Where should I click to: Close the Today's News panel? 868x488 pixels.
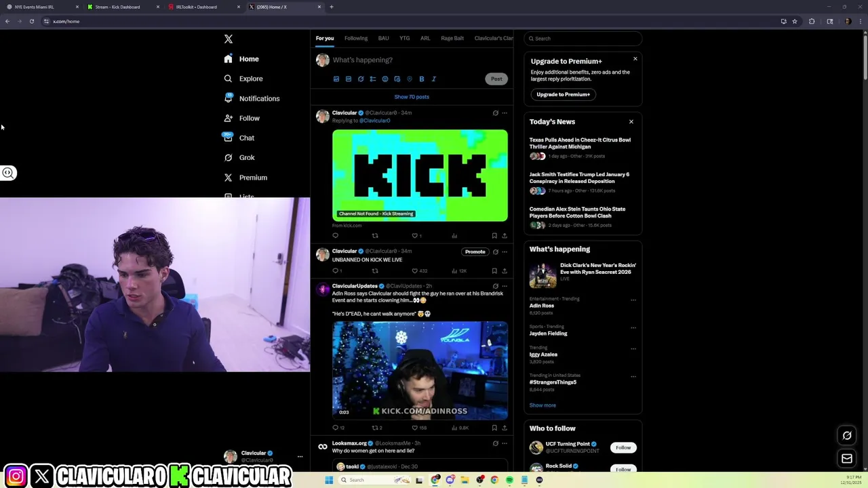[x=631, y=122]
